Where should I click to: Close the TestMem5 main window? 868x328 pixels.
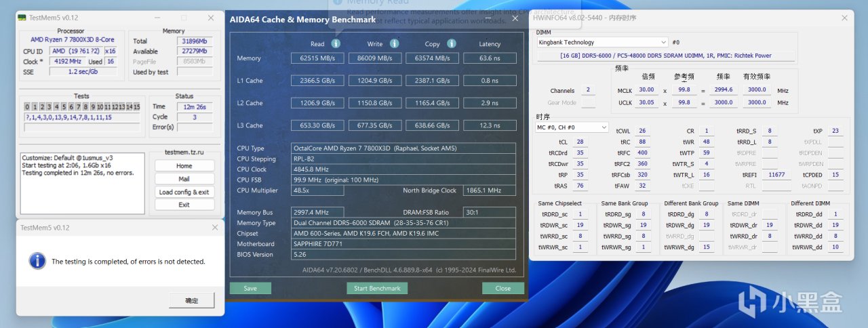point(210,18)
